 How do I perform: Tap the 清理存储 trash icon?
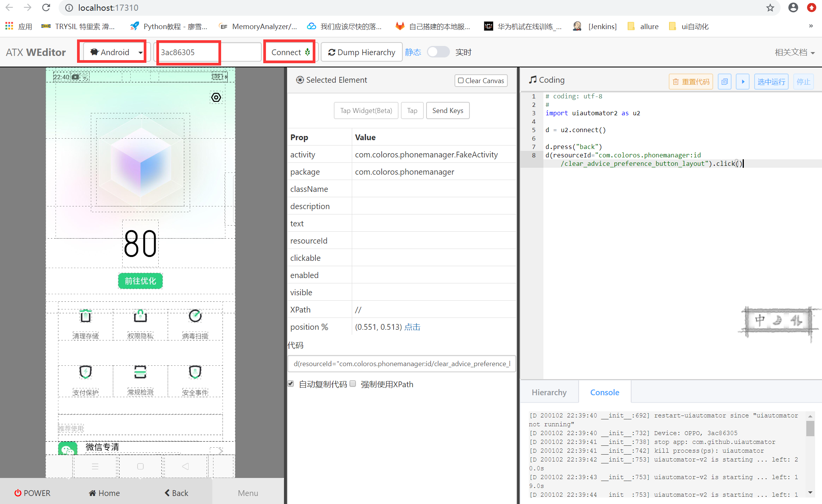click(85, 316)
